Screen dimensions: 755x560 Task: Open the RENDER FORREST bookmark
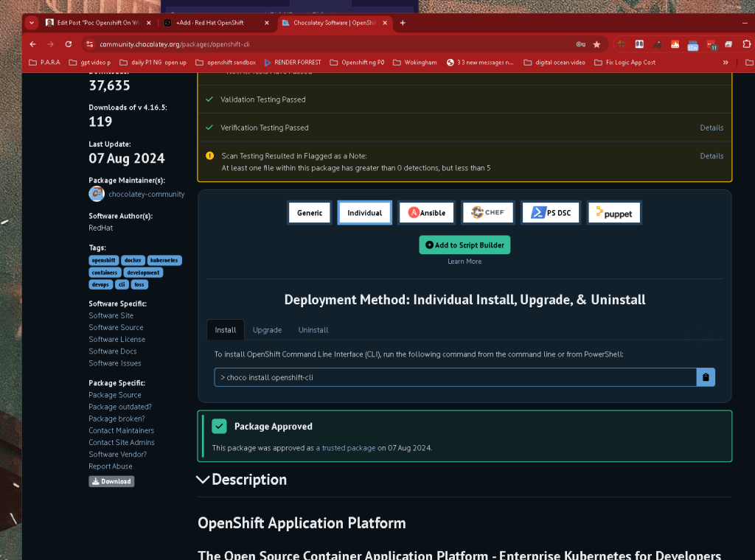(x=292, y=63)
